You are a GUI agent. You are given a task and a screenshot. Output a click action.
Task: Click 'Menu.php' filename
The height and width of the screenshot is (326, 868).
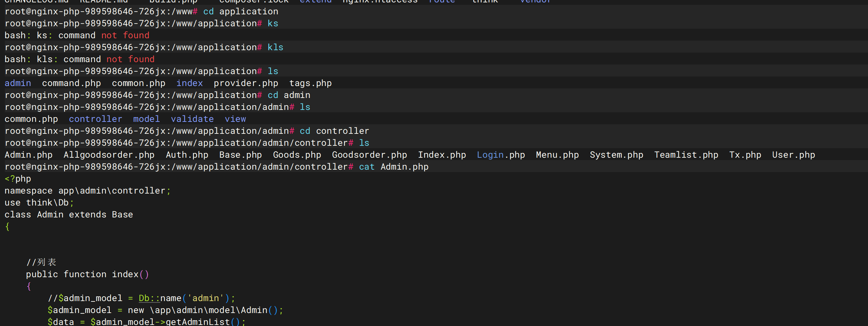coord(557,155)
